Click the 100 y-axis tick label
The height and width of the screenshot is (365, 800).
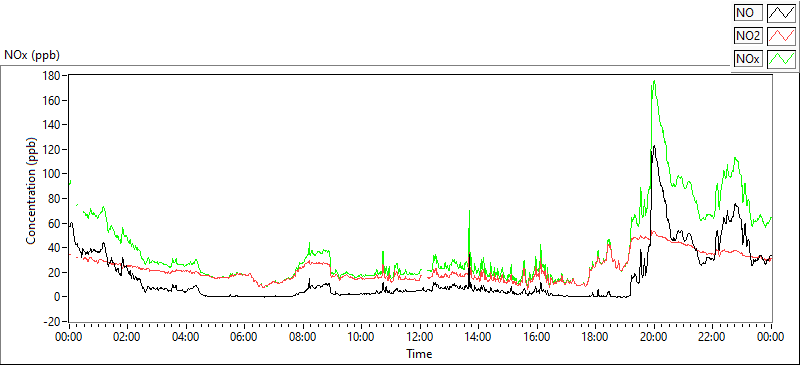click(x=54, y=174)
